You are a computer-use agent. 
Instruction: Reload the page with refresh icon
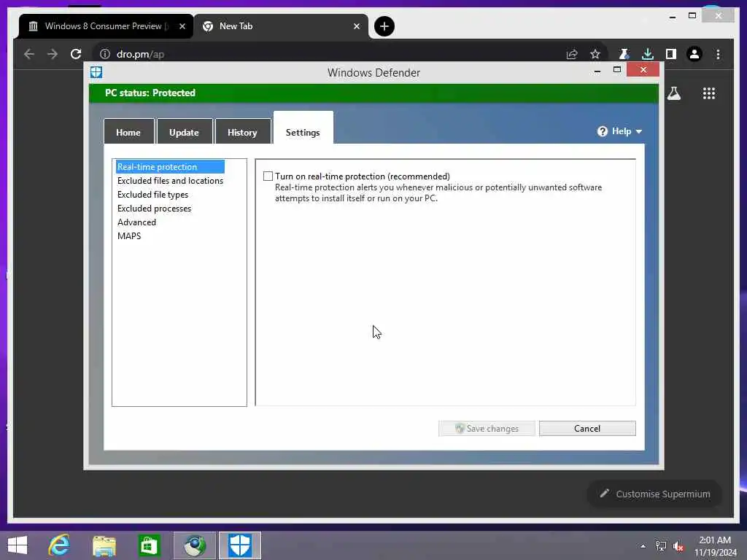(x=76, y=54)
